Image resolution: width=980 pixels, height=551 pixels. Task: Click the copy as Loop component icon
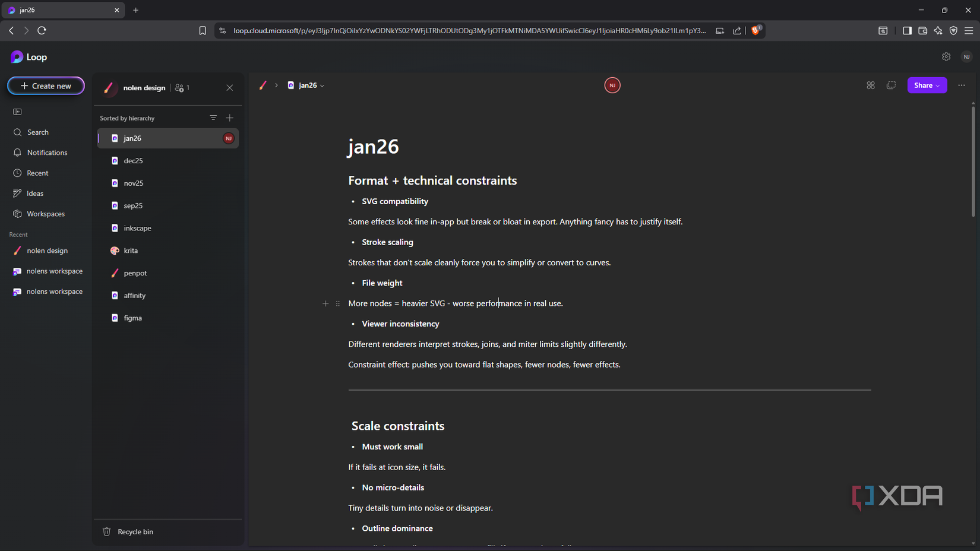point(891,85)
